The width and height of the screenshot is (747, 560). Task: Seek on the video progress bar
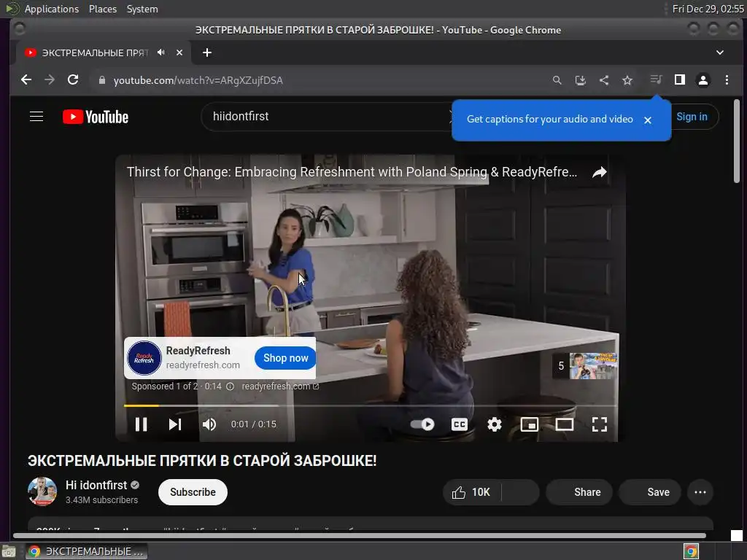point(371,405)
